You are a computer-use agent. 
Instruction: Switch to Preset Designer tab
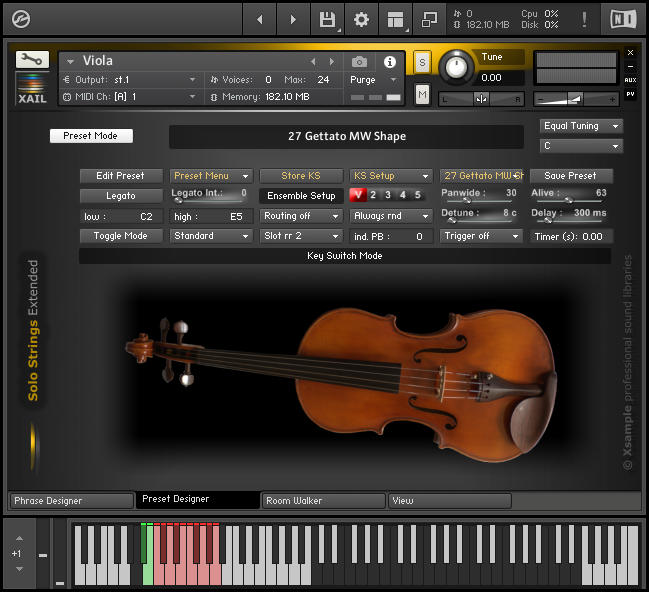197,500
